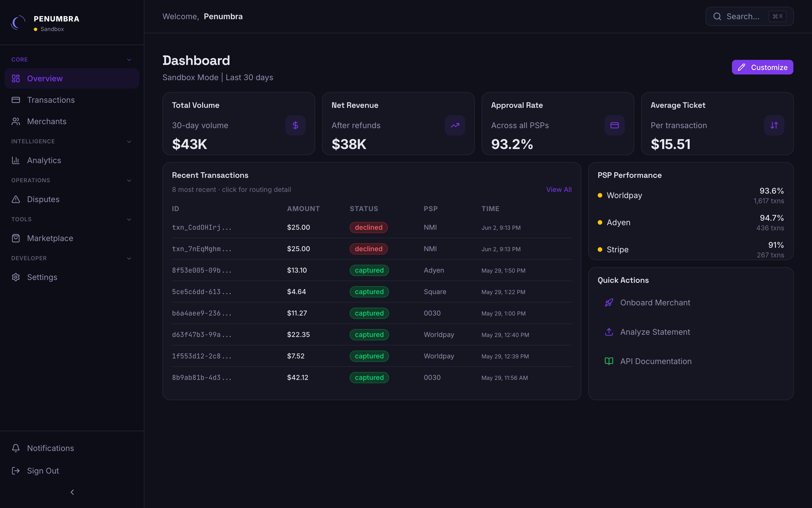Click the pencil icon in Customize button

pos(742,67)
